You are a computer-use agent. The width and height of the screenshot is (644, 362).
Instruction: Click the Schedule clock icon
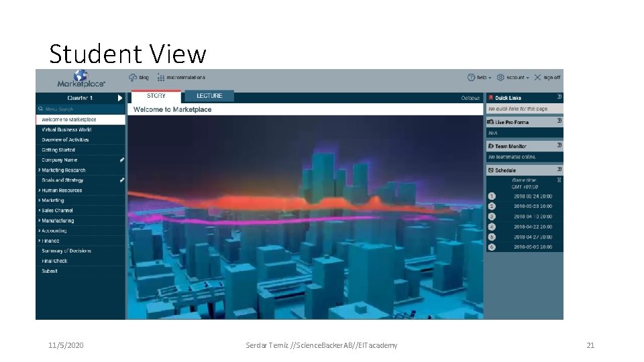[490, 170]
